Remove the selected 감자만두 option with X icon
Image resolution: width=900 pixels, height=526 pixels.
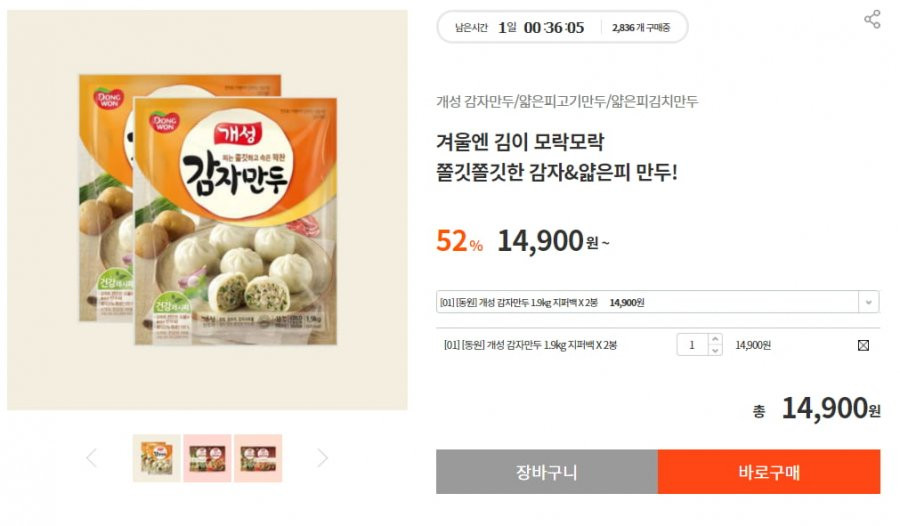point(863,345)
